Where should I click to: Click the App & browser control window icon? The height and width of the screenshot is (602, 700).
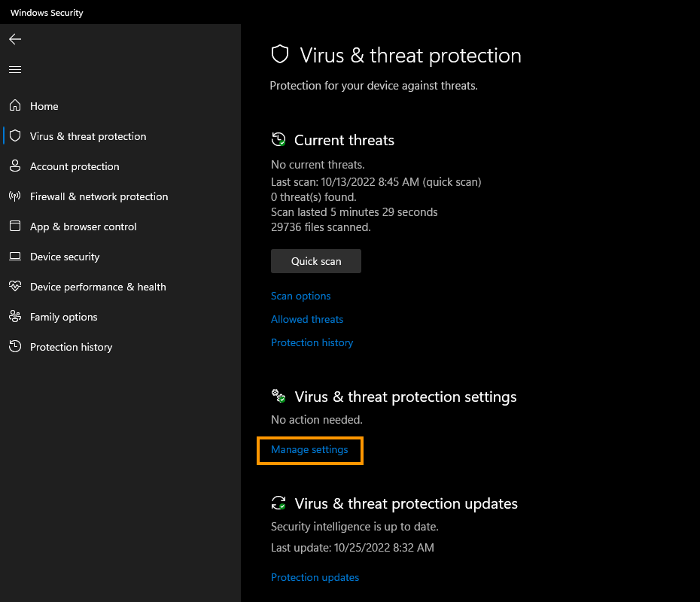pyautogui.click(x=15, y=226)
